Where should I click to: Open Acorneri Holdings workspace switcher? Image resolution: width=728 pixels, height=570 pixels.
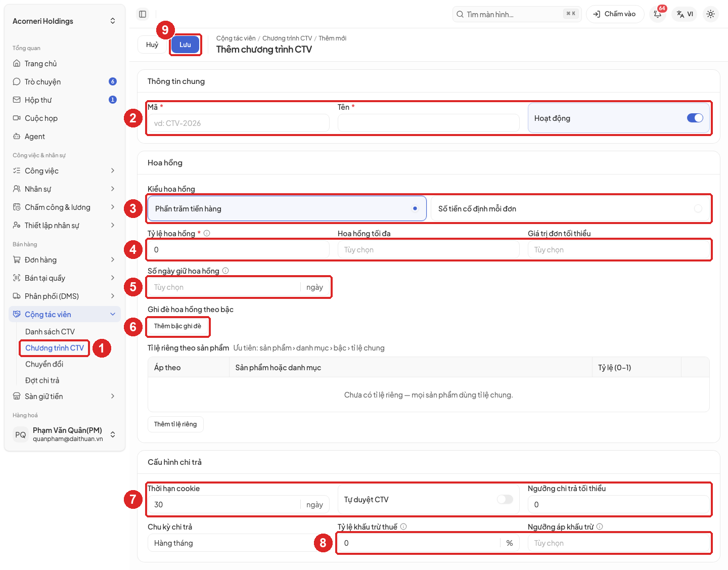point(65,21)
